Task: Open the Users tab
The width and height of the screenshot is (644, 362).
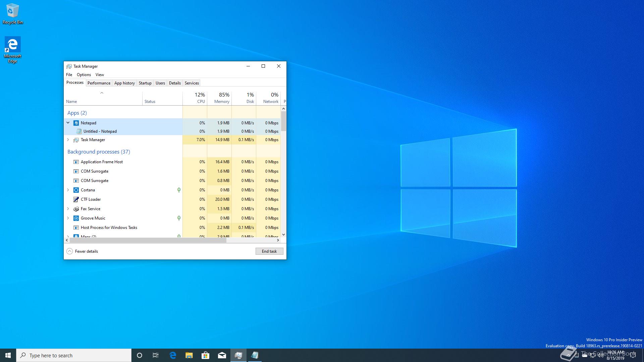Action: (x=160, y=83)
